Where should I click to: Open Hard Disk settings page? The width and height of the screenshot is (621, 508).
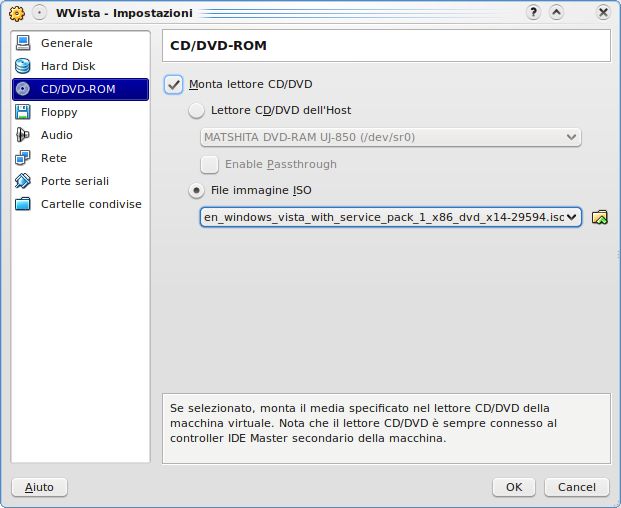coord(80,66)
